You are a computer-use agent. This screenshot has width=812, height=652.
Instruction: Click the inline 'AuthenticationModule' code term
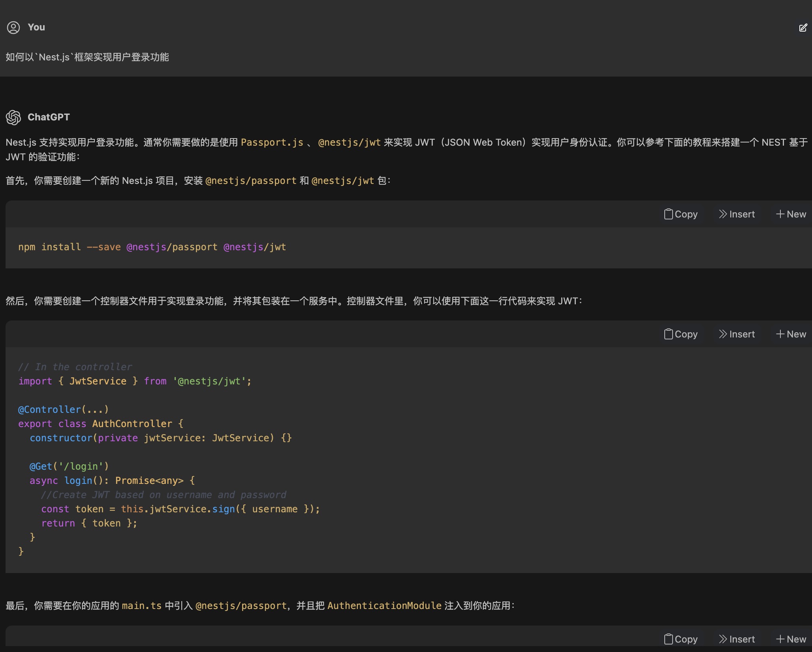(384, 606)
